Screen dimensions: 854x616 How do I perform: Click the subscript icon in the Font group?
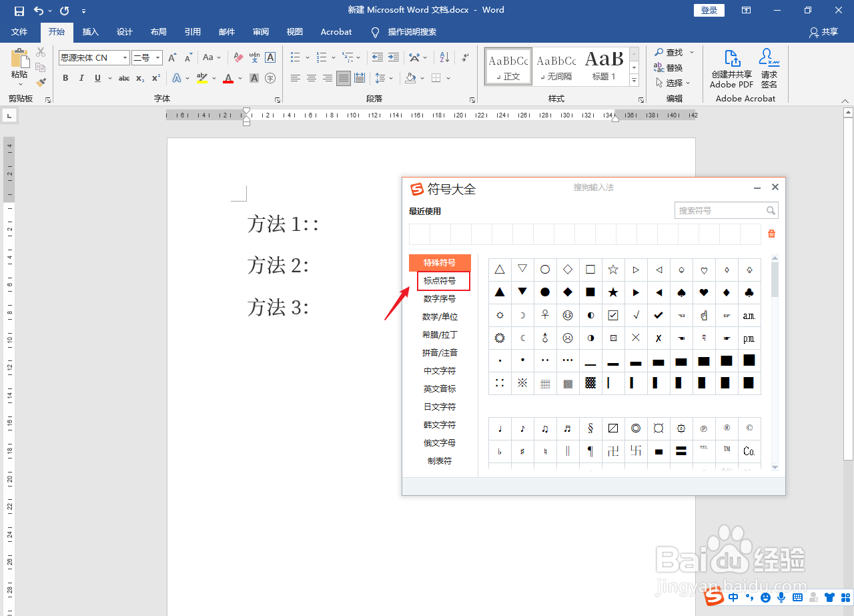click(139, 78)
